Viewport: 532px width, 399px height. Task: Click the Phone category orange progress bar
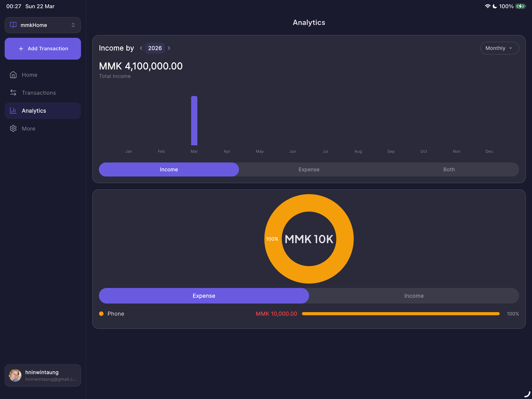[x=401, y=313]
